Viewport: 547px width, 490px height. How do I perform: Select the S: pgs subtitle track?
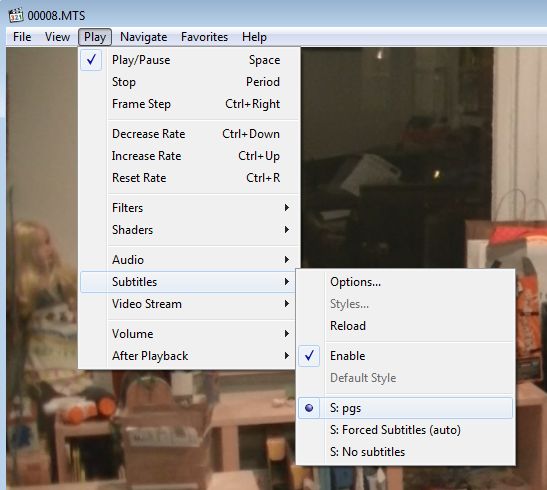(x=405, y=408)
